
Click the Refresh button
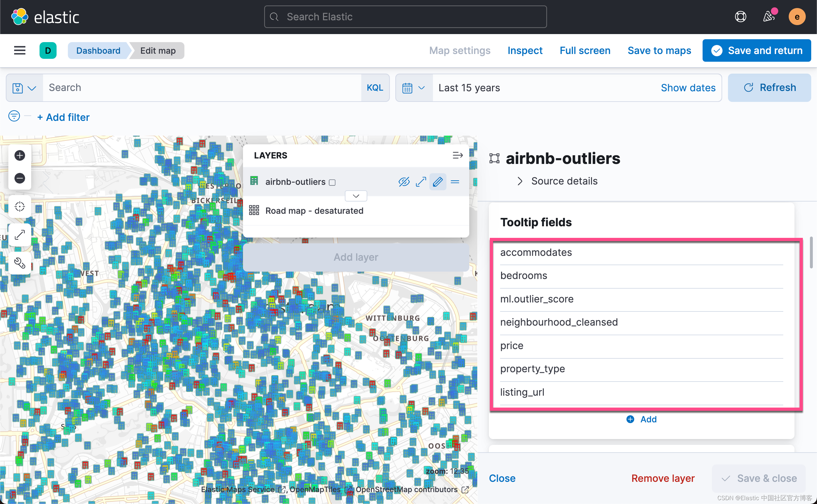(x=769, y=88)
